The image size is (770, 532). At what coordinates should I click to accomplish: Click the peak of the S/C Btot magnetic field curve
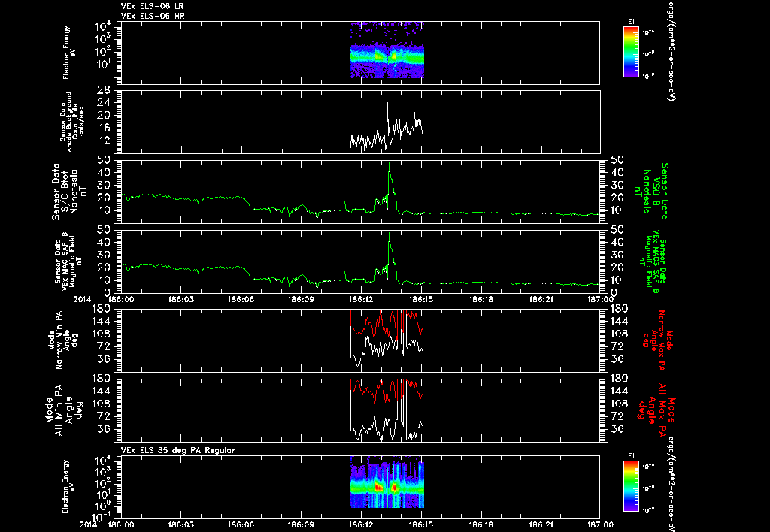pos(390,164)
